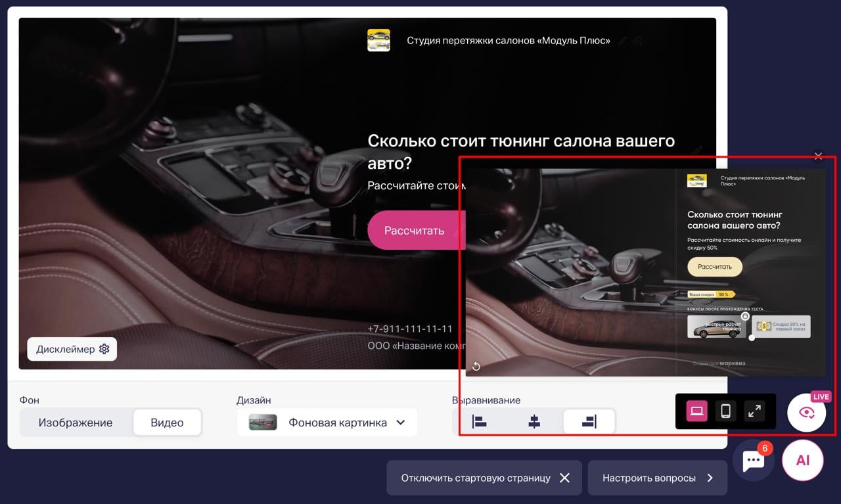Image resolution: width=841 pixels, height=504 pixels.
Task: Click the company logo thumbnail in header
Action: 378,40
